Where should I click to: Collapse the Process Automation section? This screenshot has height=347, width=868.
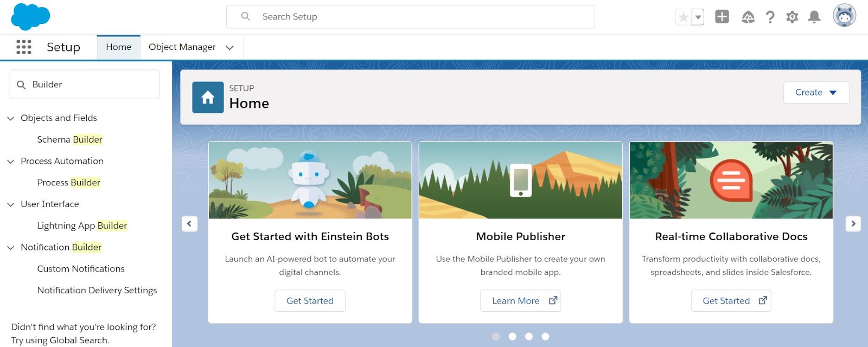tap(10, 162)
